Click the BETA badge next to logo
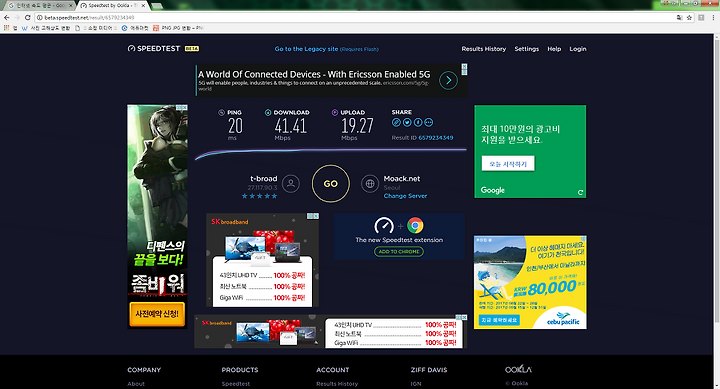 coord(191,49)
